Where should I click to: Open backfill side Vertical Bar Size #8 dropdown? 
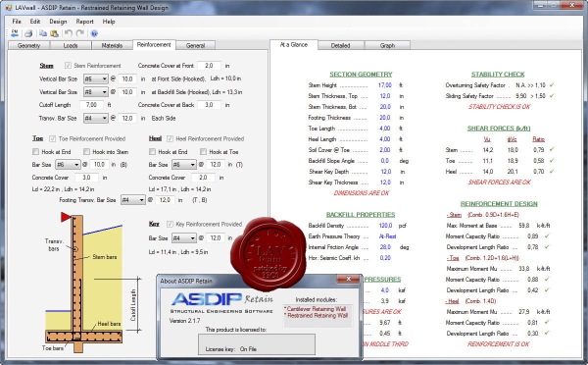click(x=96, y=92)
